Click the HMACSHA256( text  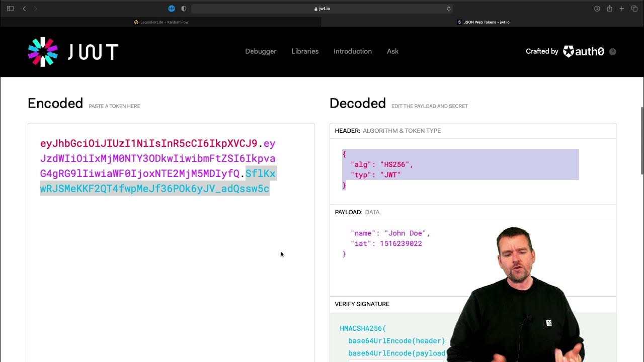click(x=363, y=328)
